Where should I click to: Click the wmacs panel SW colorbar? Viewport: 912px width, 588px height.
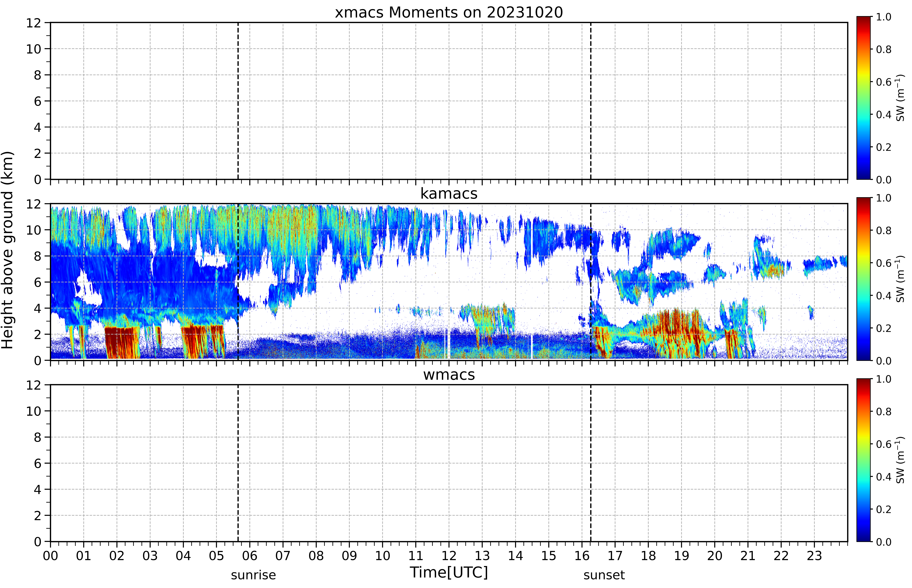point(863,460)
